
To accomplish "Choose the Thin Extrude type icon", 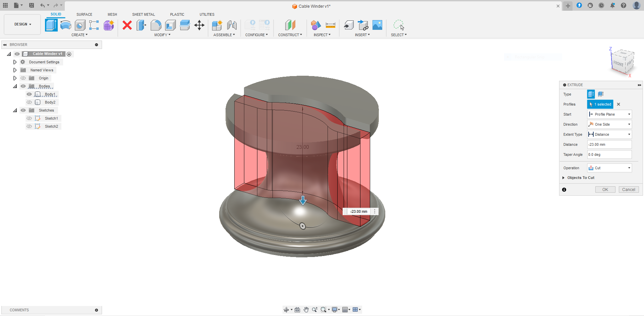I will pos(601,94).
